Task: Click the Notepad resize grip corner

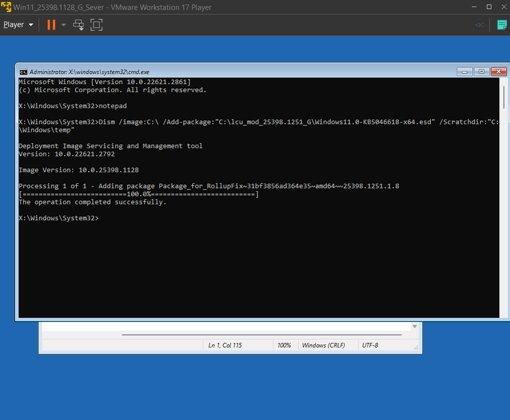Action: [x=415, y=348]
